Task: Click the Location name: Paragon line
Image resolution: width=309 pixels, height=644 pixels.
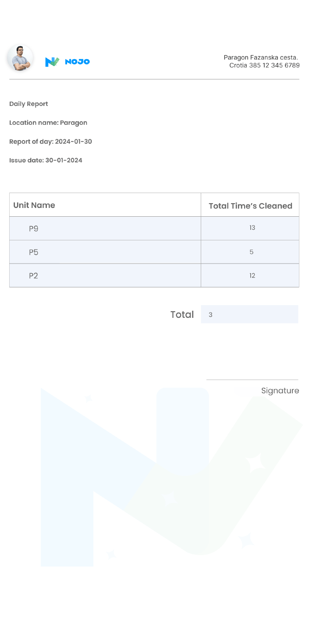Action: (x=48, y=123)
